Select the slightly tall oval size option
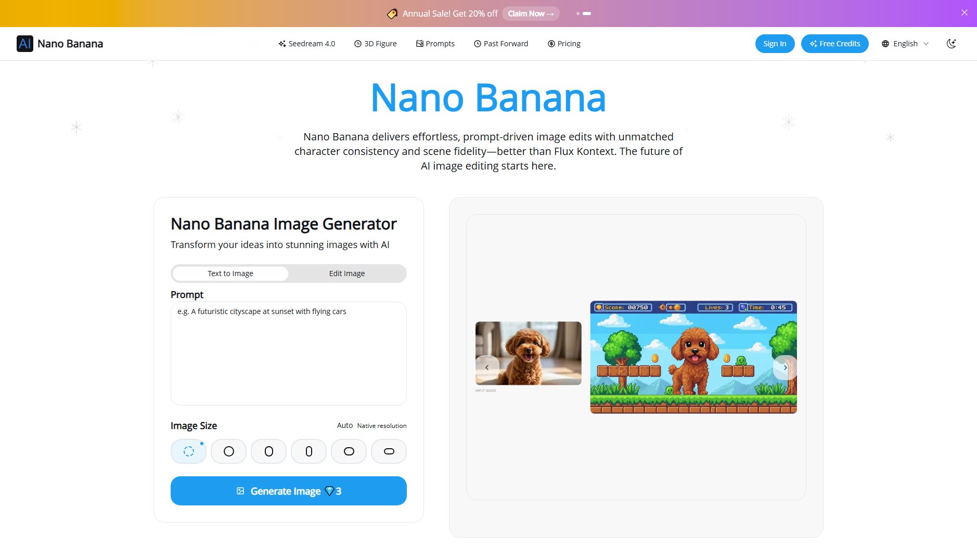 pos(268,451)
